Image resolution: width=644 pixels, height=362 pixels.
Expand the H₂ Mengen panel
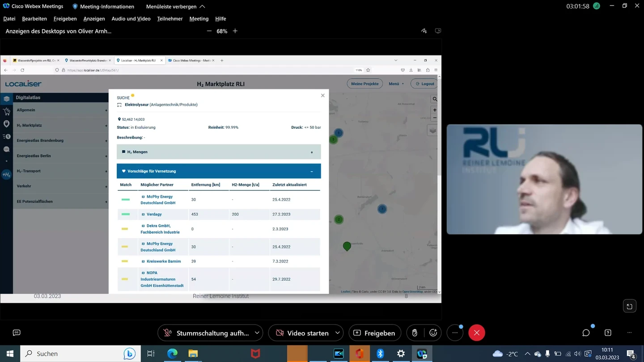coord(219,152)
